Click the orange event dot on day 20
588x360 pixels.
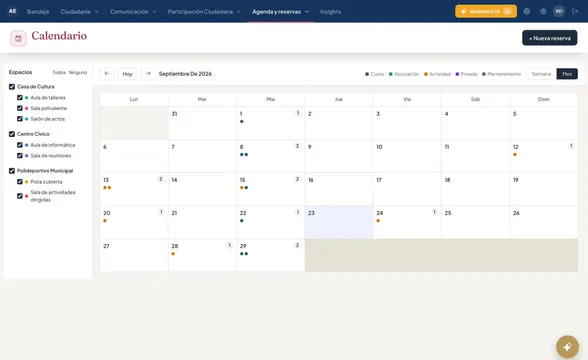105,220
